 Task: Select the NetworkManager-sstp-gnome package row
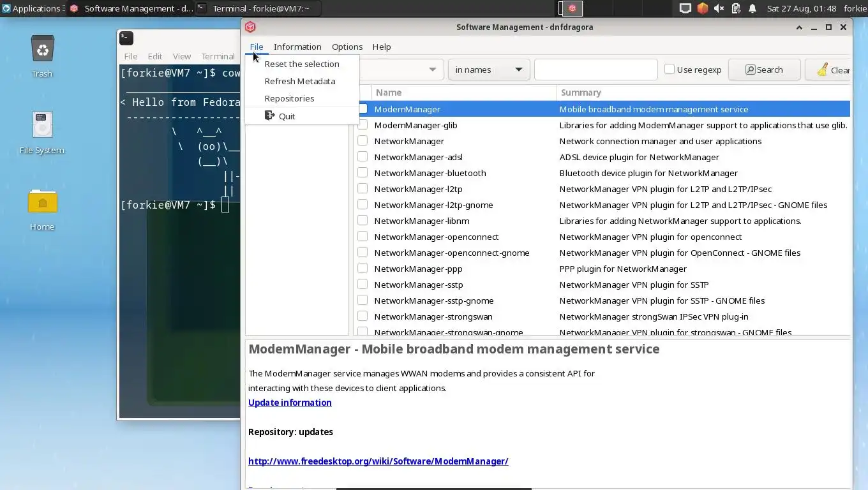tap(602, 301)
